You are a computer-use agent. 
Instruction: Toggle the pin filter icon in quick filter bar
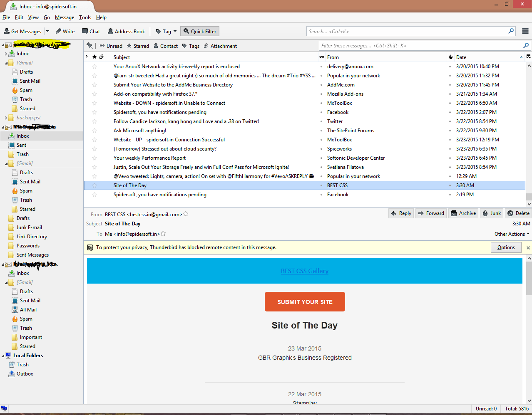89,46
